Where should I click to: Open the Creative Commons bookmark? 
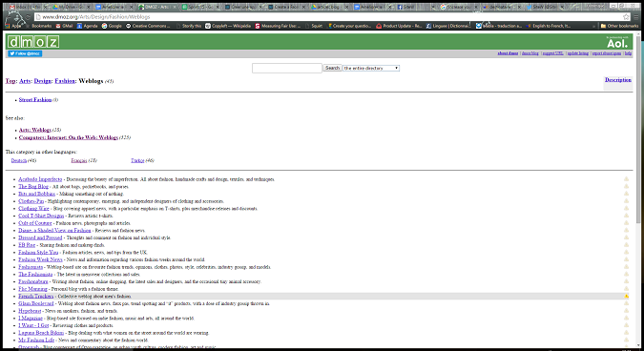tap(148, 26)
